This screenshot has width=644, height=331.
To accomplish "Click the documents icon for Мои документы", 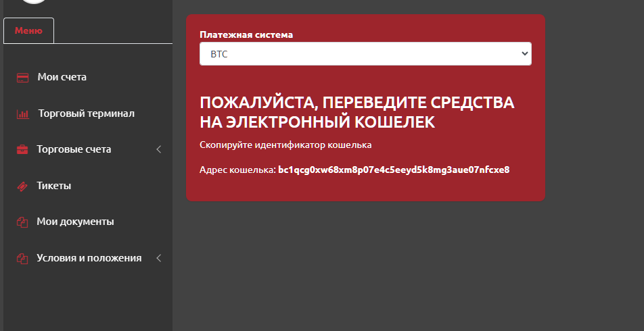I will click(x=22, y=222).
